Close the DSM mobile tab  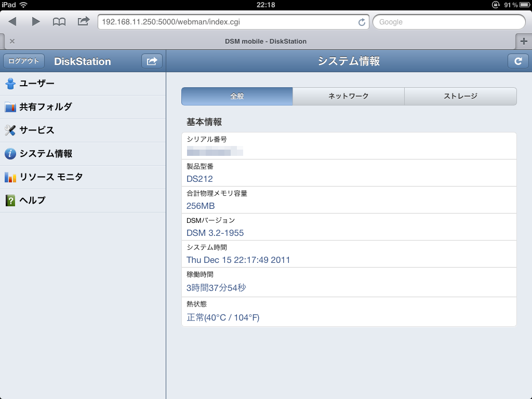pyautogui.click(x=12, y=41)
